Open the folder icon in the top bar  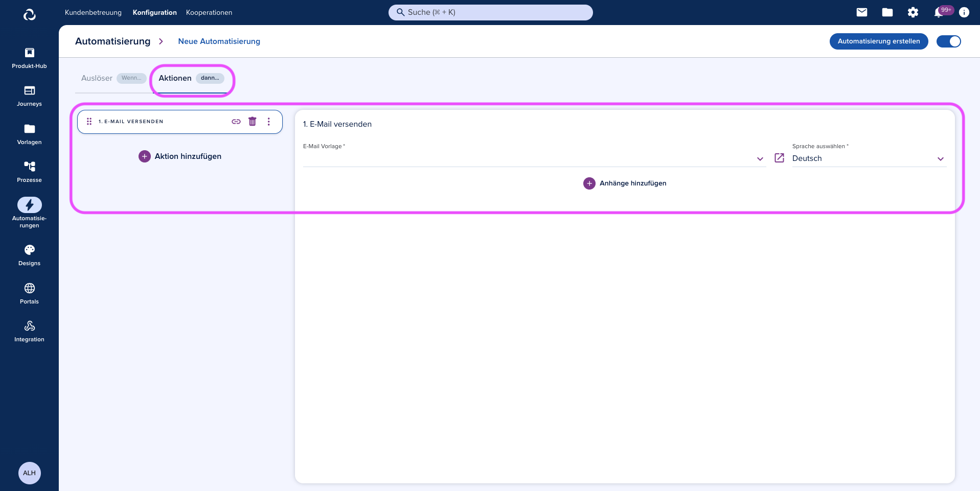887,12
